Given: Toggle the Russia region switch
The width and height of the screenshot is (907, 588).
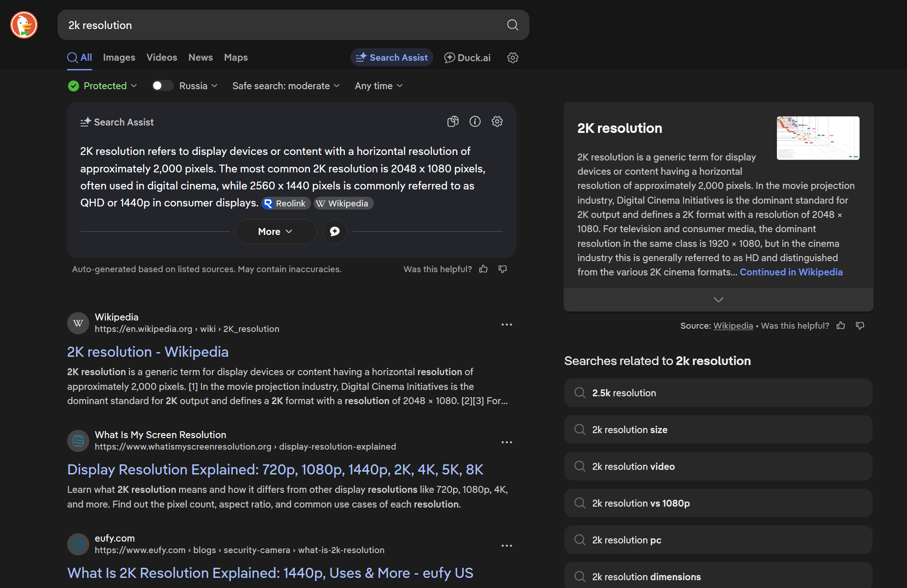Looking at the screenshot, I should pyautogui.click(x=162, y=86).
